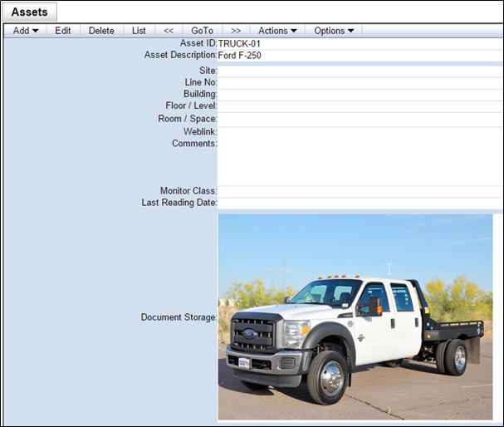The image size is (504, 427).
Task: Click inside the Comments text area
Action: coord(360,162)
